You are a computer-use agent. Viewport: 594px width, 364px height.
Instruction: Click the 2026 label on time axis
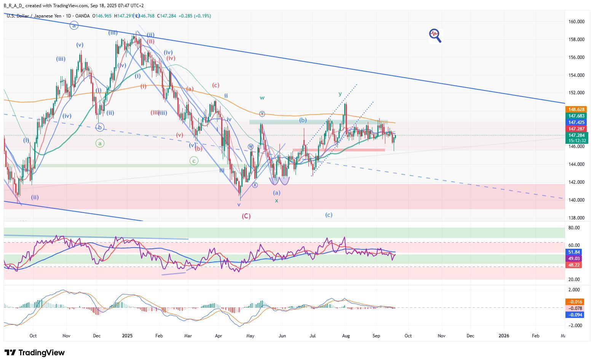point(504,336)
